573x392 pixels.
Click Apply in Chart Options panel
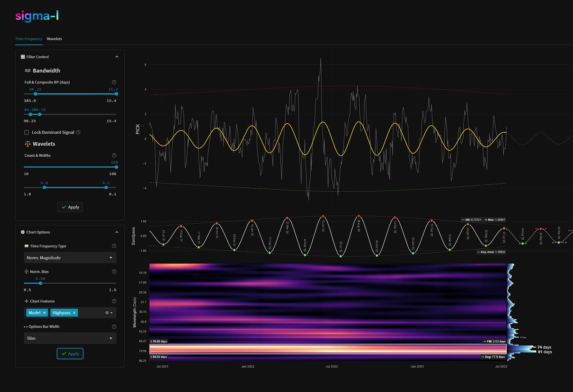70,354
